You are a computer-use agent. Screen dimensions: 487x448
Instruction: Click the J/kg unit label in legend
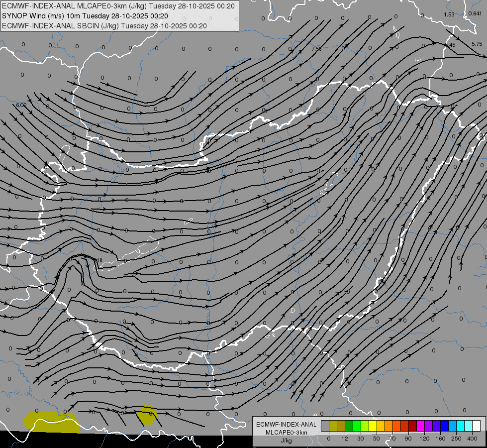tap(287, 441)
